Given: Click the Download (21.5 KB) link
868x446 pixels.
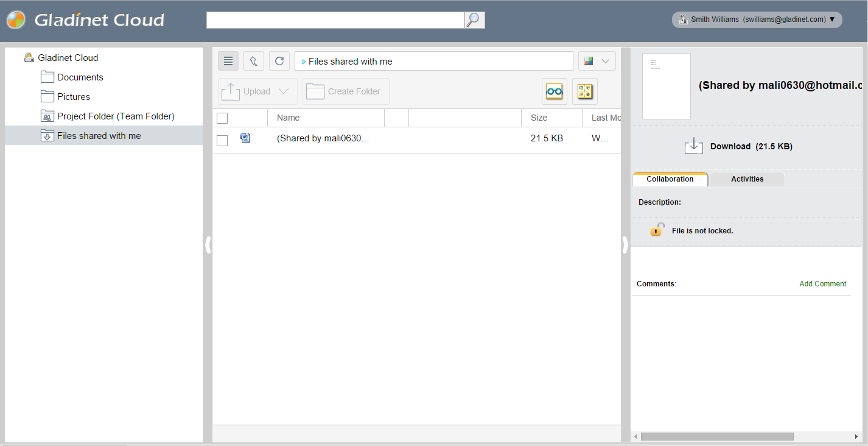Looking at the screenshot, I should 751,146.
